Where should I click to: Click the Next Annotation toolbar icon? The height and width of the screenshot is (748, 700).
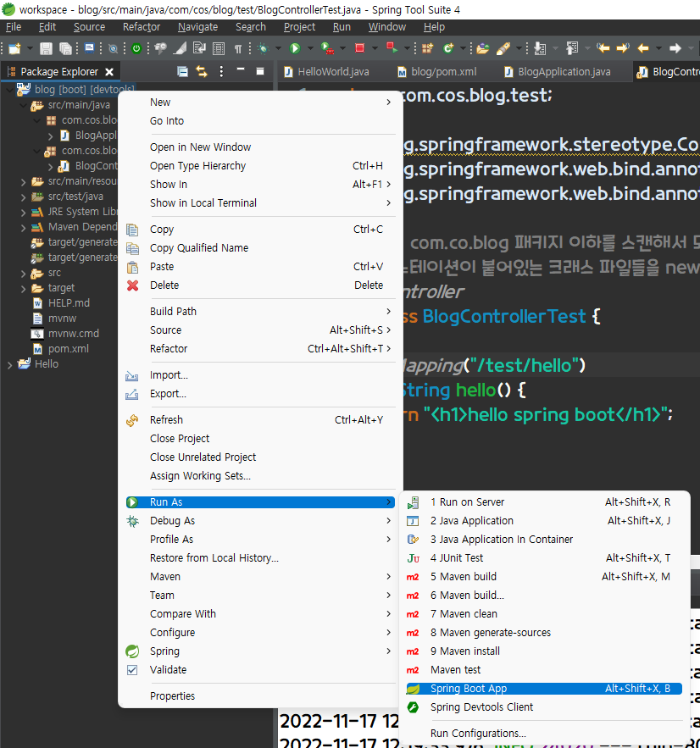pos(540,48)
